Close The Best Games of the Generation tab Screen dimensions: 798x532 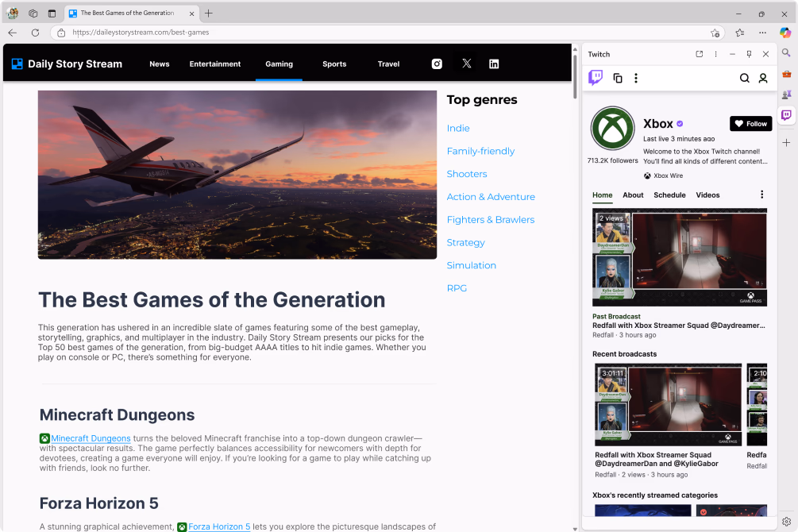(192, 13)
